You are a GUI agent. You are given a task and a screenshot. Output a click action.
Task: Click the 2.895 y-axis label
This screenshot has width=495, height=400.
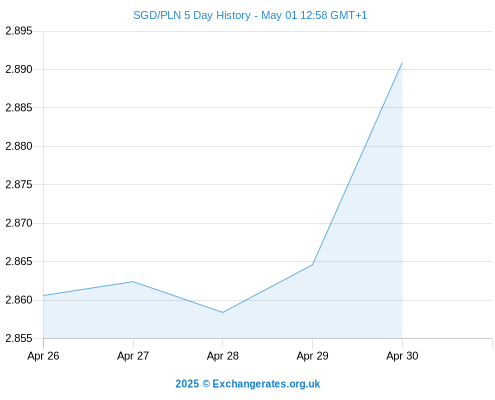pos(19,31)
